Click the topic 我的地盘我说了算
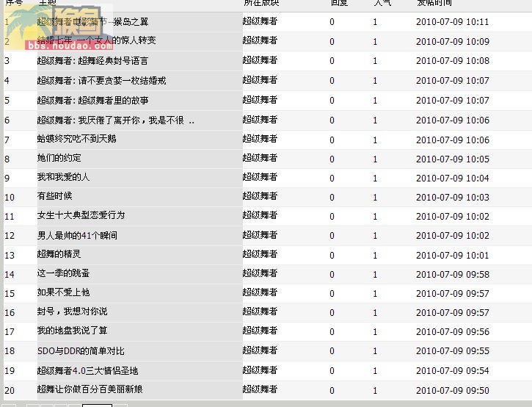Image resolution: width=532 pixels, height=407 pixels. 72,330
